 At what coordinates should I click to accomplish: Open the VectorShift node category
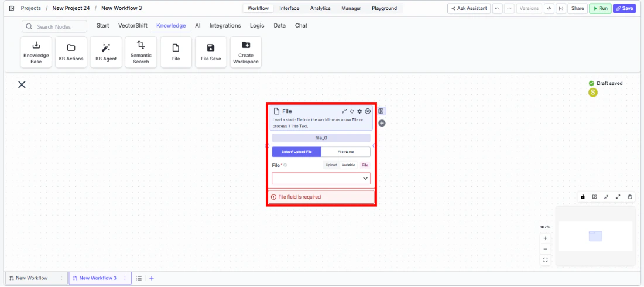pos(133,26)
